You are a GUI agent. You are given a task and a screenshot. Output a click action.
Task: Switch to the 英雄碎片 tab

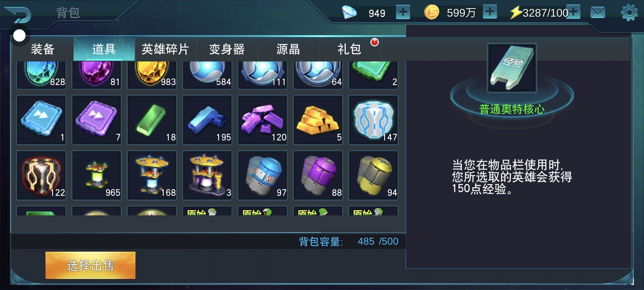[x=165, y=49]
